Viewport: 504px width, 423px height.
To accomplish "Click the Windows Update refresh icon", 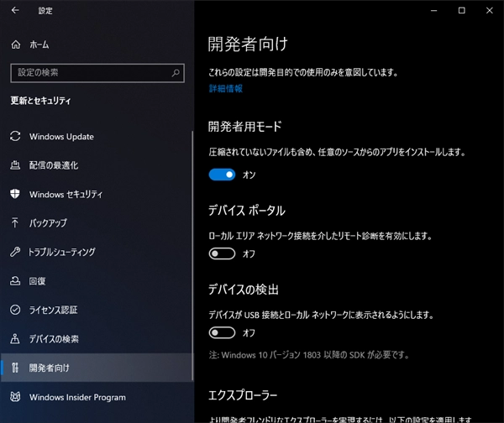I will click(15, 136).
